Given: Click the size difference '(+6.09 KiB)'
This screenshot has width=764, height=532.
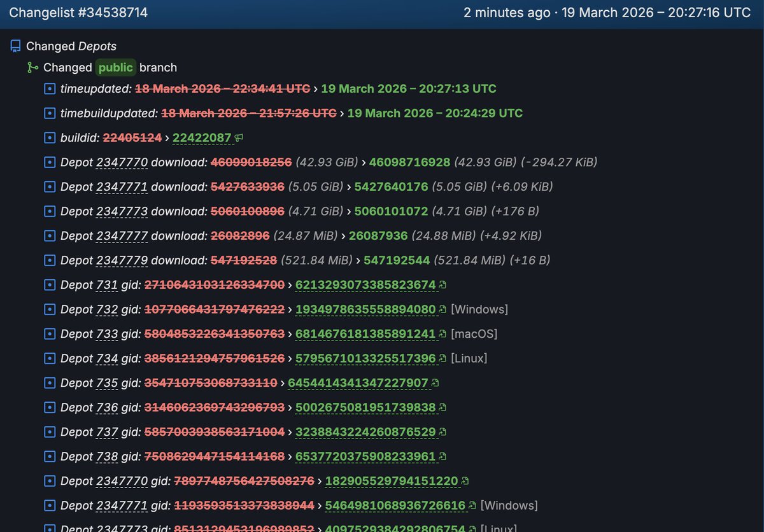Looking at the screenshot, I should pyautogui.click(x=522, y=186).
